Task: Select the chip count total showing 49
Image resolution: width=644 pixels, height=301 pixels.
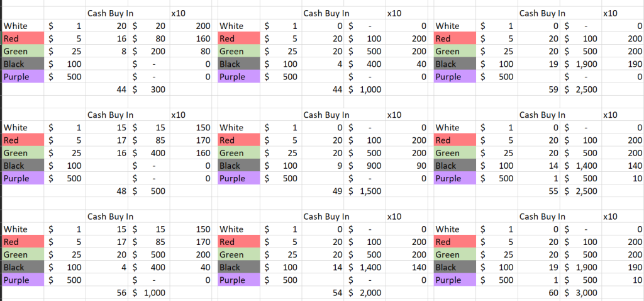Action: 339,191
